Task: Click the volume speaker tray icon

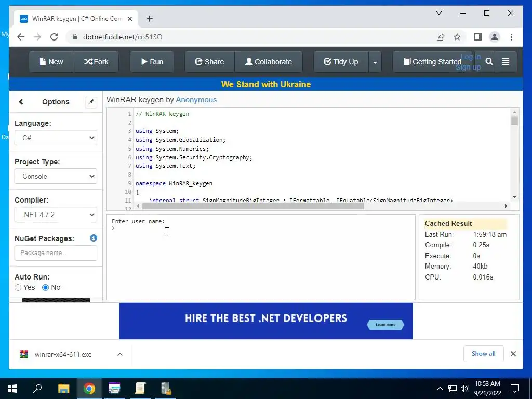Action: coord(464,389)
